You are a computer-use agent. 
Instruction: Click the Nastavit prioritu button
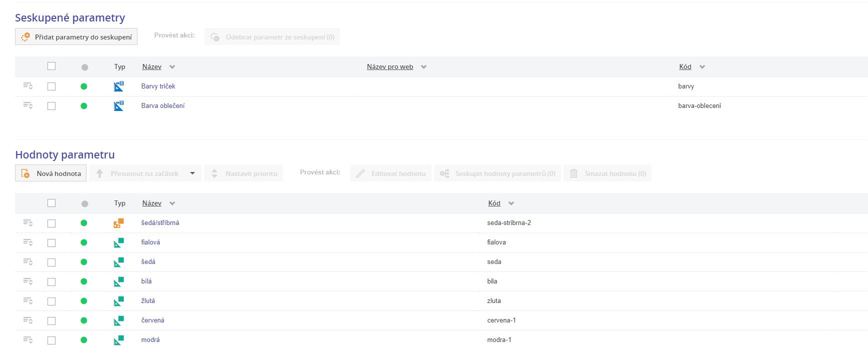(244, 173)
